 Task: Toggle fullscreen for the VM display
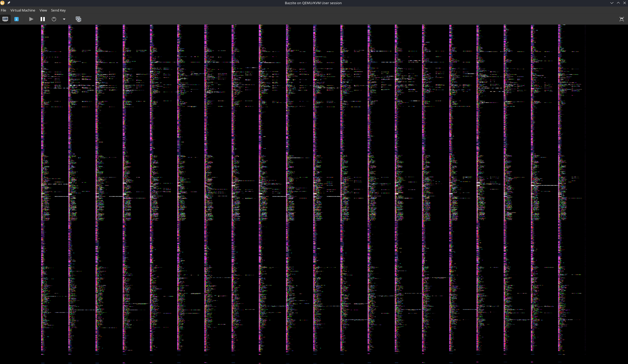(621, 19)
